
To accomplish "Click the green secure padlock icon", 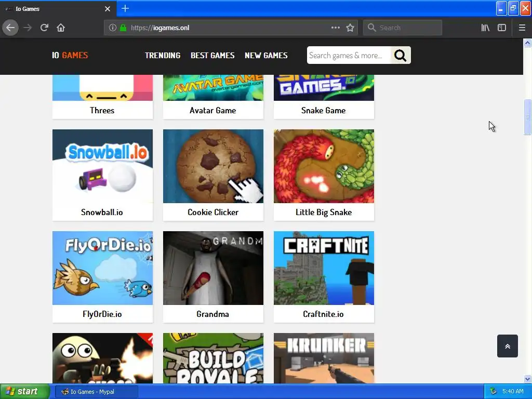I will (123, 28).
